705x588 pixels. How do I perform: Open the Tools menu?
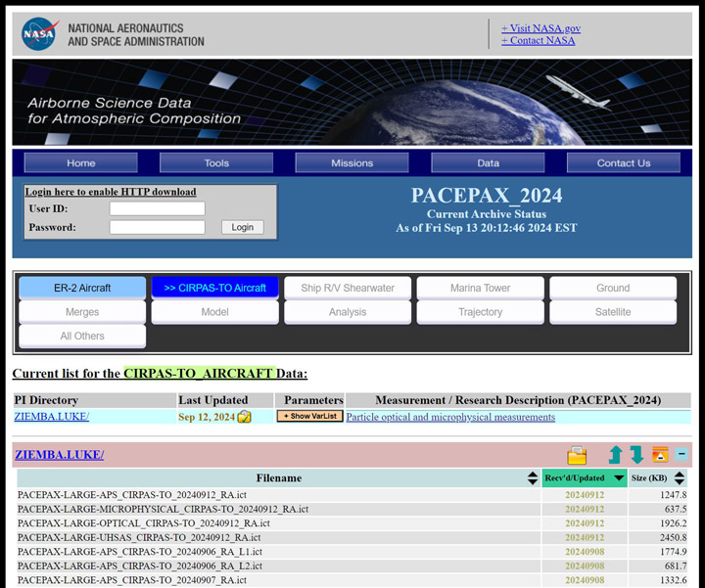216,163
